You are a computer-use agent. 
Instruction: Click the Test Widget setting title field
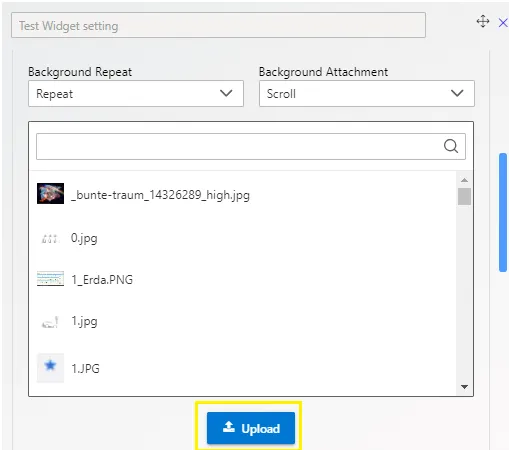[218, 25]
